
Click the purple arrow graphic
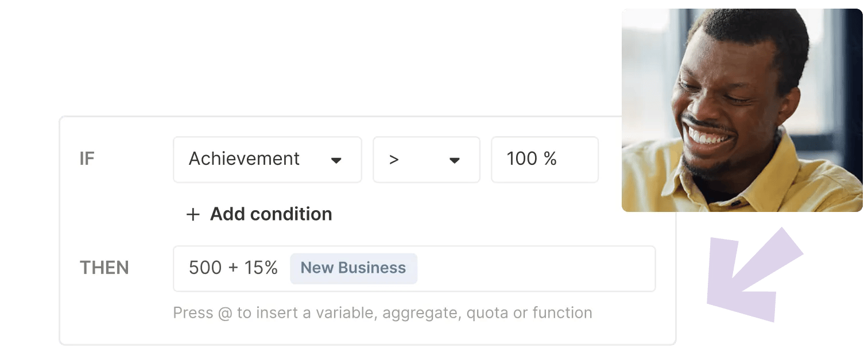[754, 275]
